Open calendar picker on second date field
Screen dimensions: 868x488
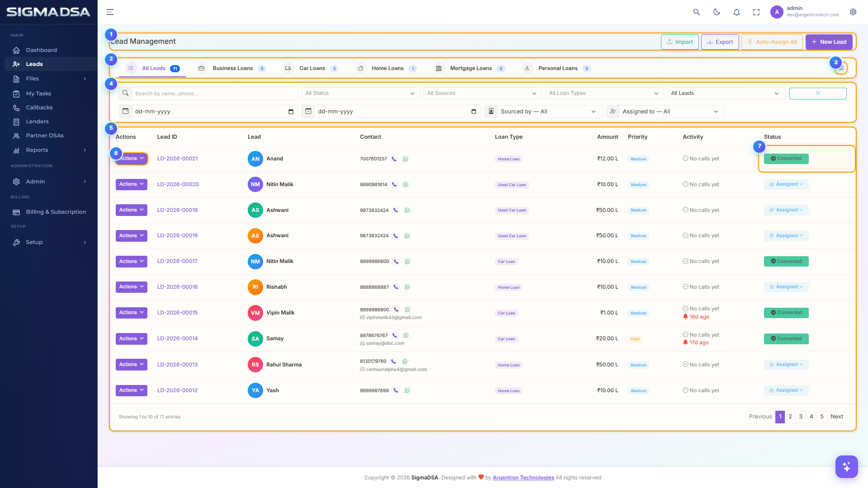474,112
